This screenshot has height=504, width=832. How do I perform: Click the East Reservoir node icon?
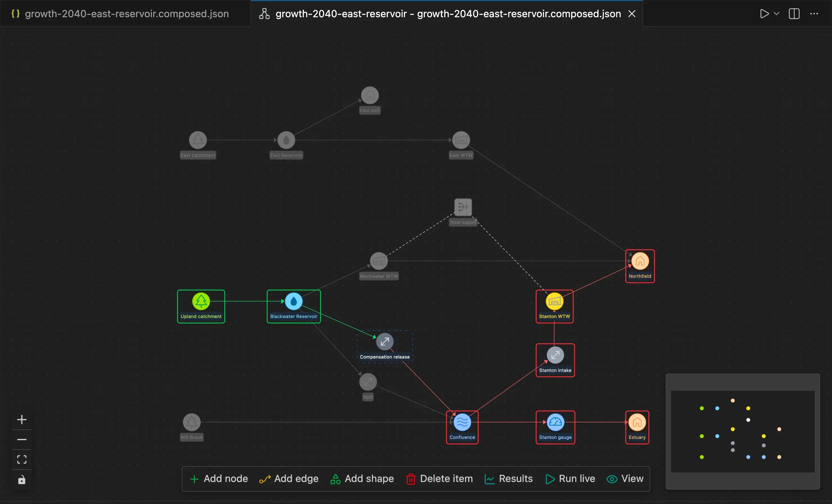(x=286, y=140)
